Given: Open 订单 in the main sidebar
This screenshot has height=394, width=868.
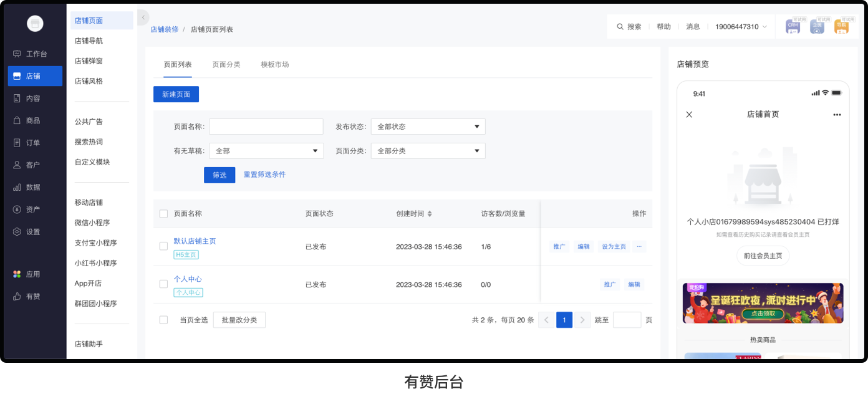Looking at the screenshot, I should click(x=35, y=143).
